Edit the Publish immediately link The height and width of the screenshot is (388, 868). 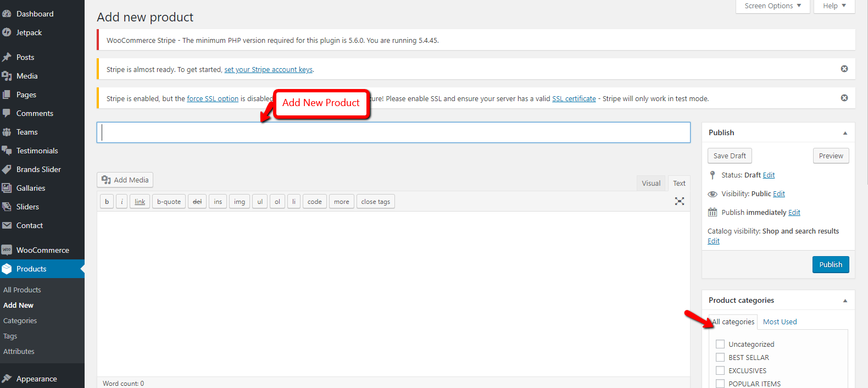794,212
